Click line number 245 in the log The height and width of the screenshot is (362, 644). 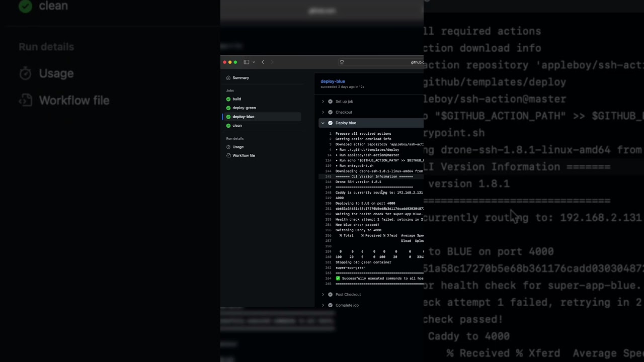click(328, 176)
